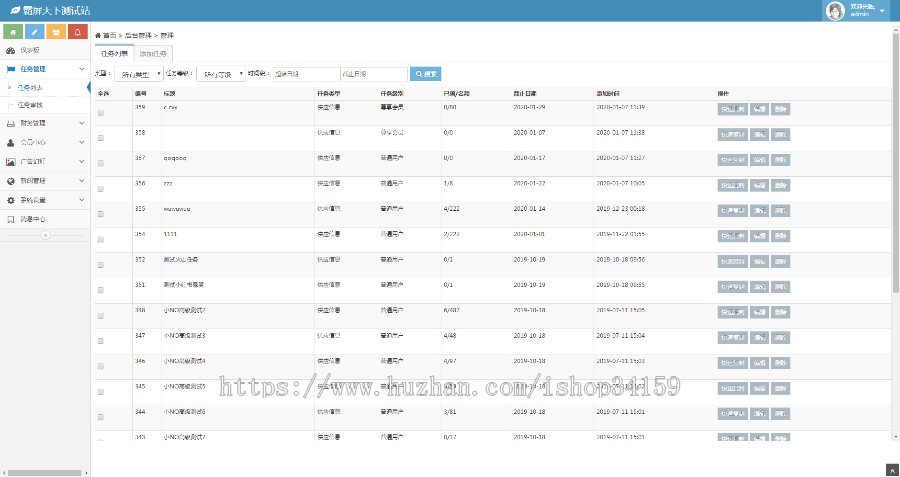
Task: Expand system settings with its chevron
Action: 82,200
